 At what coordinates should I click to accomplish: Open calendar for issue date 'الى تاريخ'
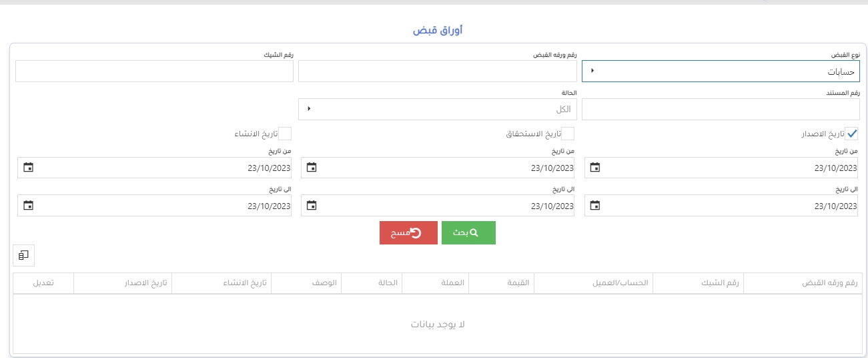(595, 206)
